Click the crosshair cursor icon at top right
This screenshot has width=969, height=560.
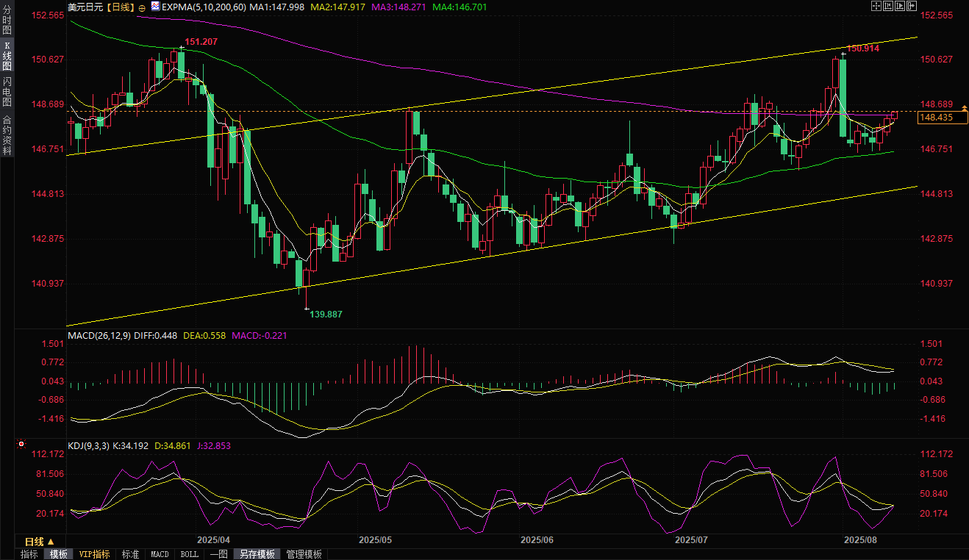click(876, 6)
